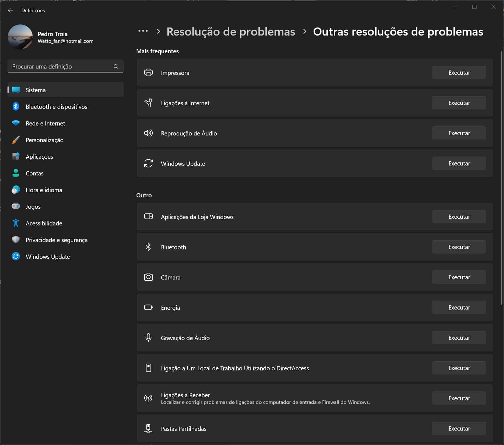Expand the breadcrumb ellipsis menu
This screenshot has width=504, height=445.
[x=143, y=31]
